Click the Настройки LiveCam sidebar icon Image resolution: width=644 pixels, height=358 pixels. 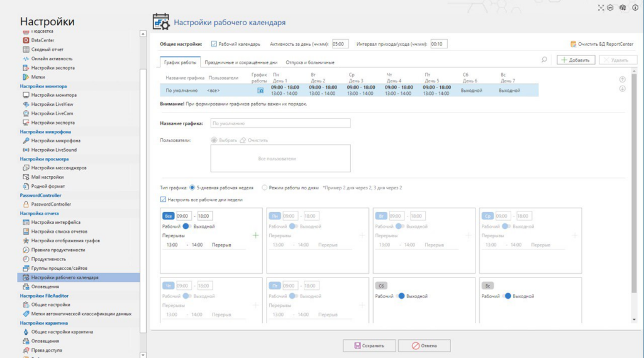26,113
